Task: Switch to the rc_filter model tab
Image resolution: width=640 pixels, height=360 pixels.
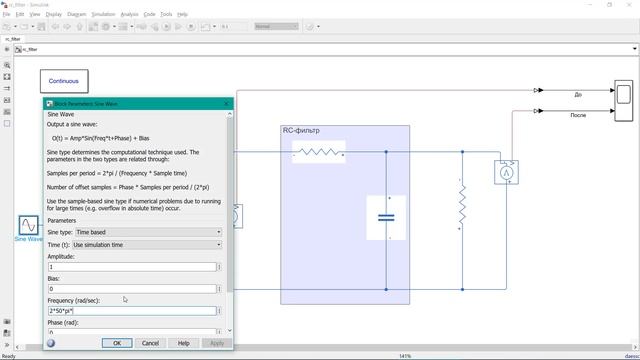Action: click(x=13, y=39)
